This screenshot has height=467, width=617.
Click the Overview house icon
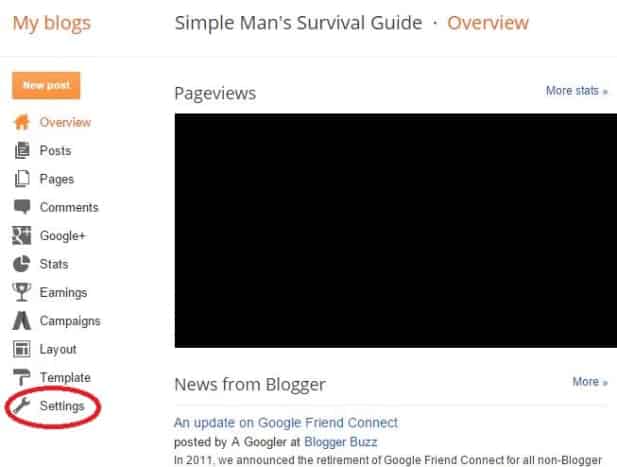[22, 122]
